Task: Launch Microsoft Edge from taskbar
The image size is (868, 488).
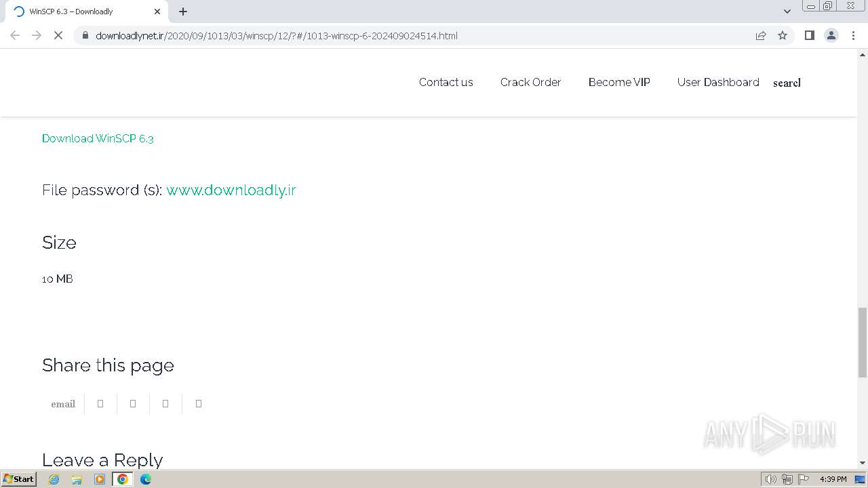Action: coord(146,479)
